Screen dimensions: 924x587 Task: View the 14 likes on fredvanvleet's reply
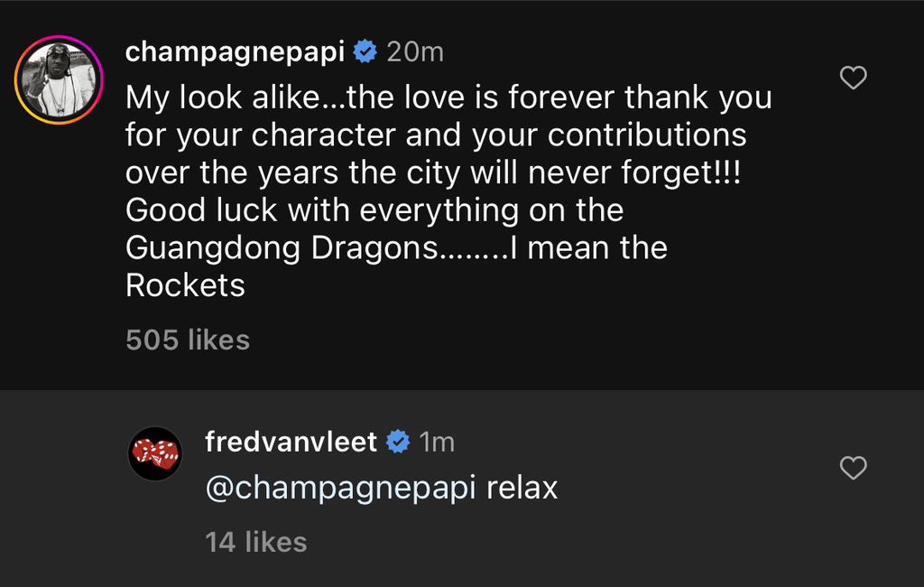click(x=254, y=542)
